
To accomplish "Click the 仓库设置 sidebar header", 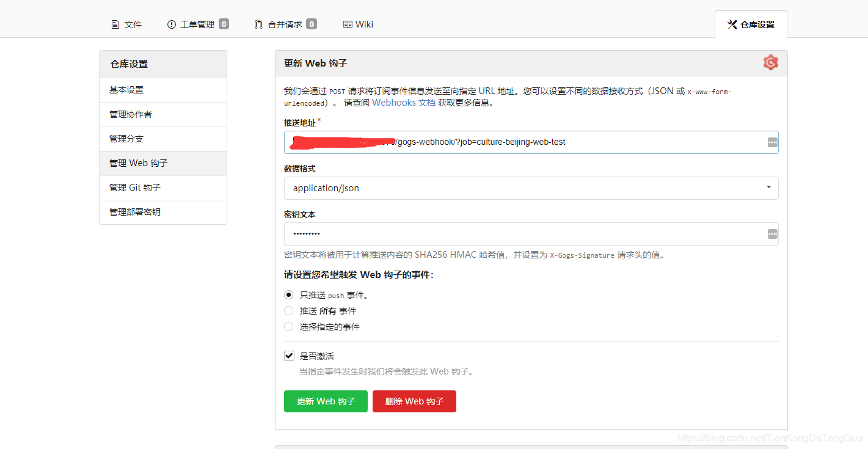I will click(163, 64).
